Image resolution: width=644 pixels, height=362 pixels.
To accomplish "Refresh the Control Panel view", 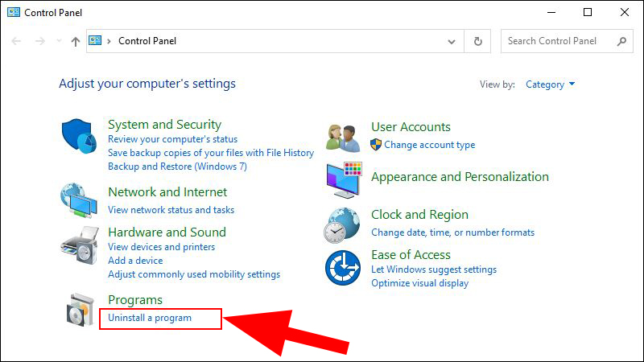I will [477, 41].
